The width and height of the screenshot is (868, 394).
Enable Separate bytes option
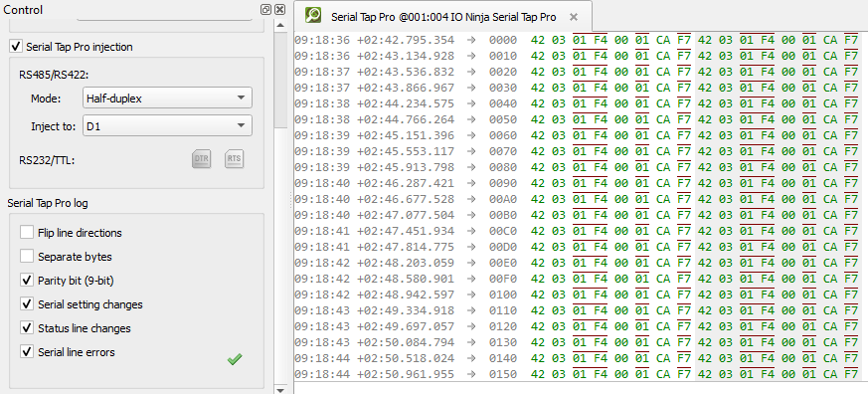tap(27, 256)
